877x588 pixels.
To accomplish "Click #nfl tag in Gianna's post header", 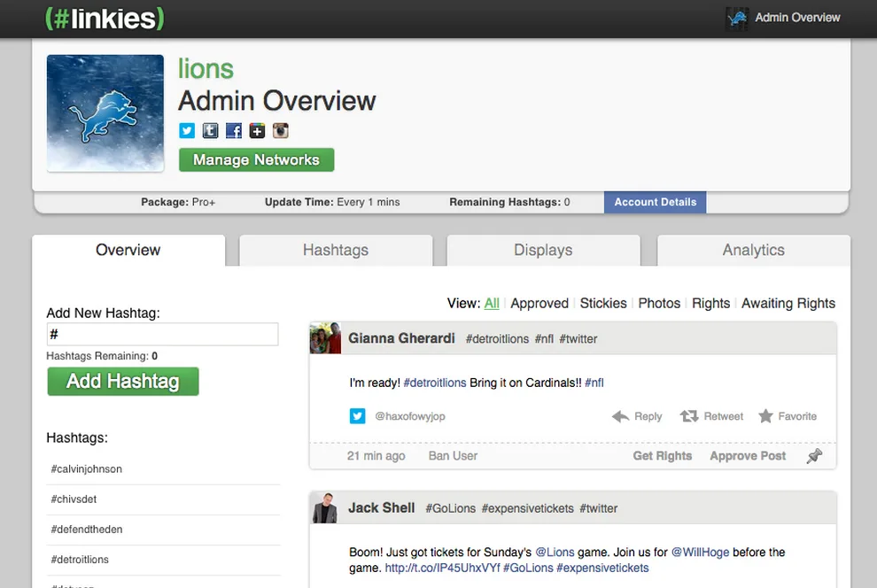I will click(544, 338).
